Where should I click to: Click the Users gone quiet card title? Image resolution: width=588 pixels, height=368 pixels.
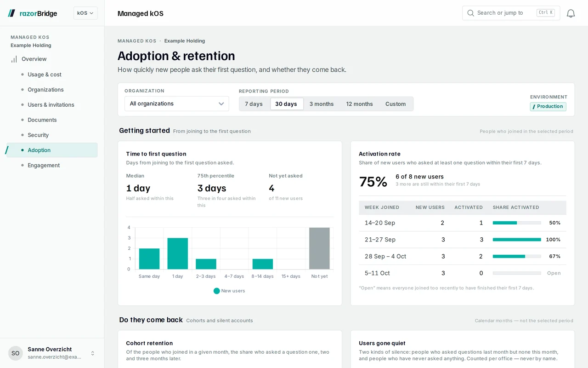pos(382,343)
